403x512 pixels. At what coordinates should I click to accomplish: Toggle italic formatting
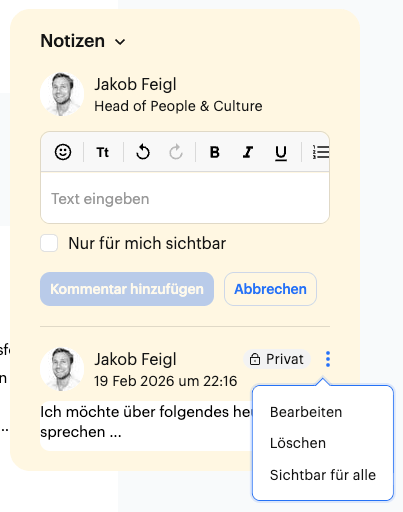click(248, 152)
